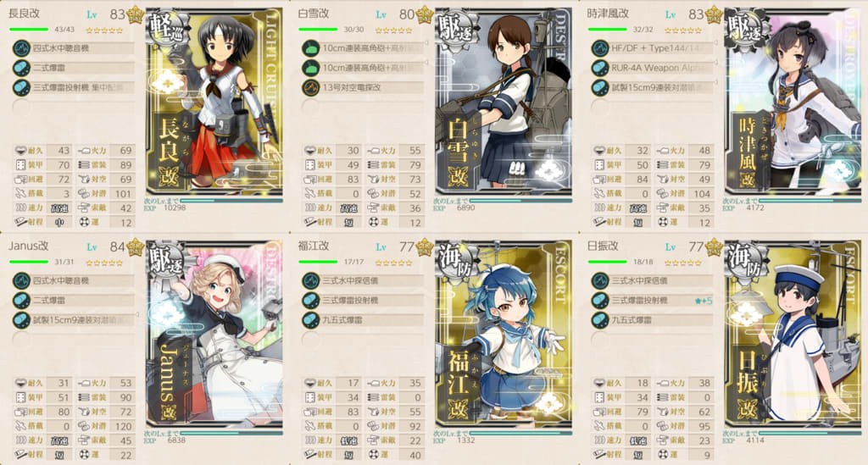The width and height of the screenshot is (868, 465).
Task: Select the radar icon beside 13号対空電探改
Action: [311, 88]
